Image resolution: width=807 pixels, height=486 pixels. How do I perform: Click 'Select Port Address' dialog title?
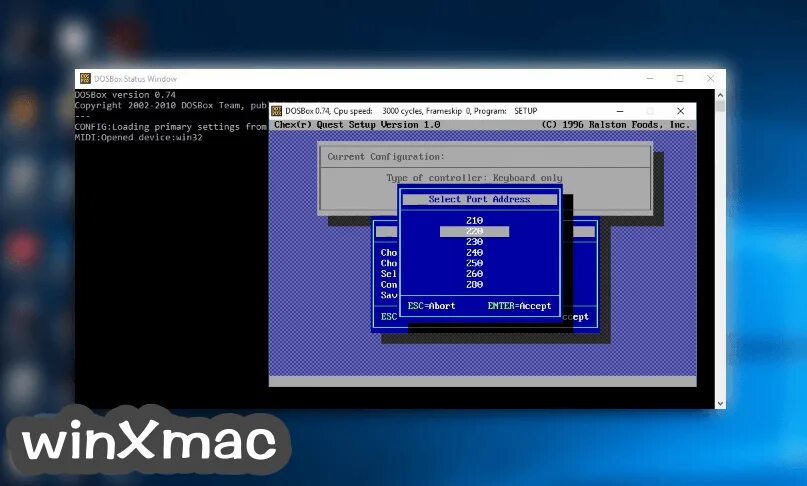tap(479, 199)
